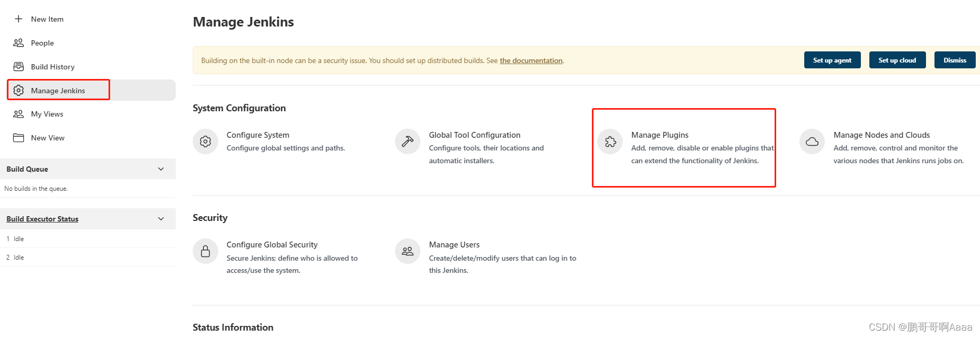Open Configure System title
Screen dimensions: 980x337
click(258, 135)
